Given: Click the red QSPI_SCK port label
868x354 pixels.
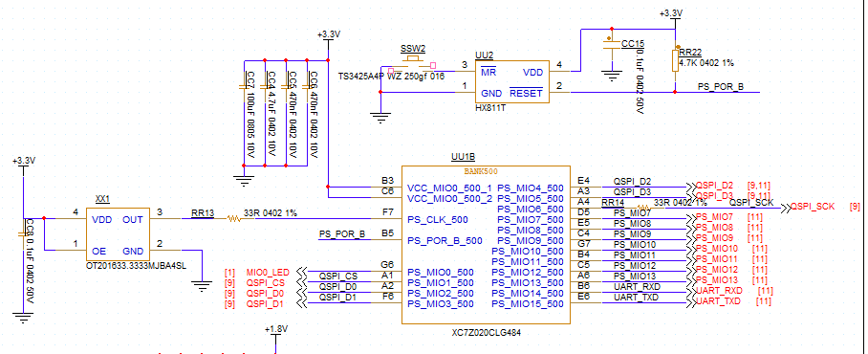Looking at the screenshot, I should 812,207.
